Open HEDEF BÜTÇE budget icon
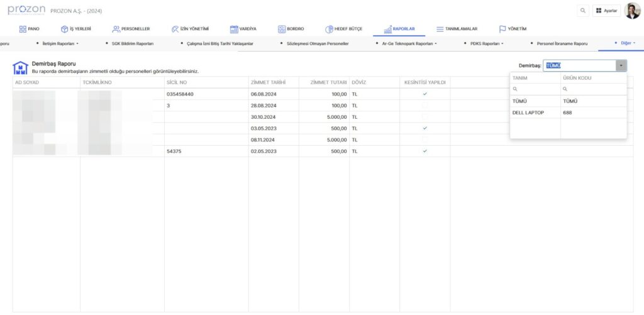 click(329, 29)
